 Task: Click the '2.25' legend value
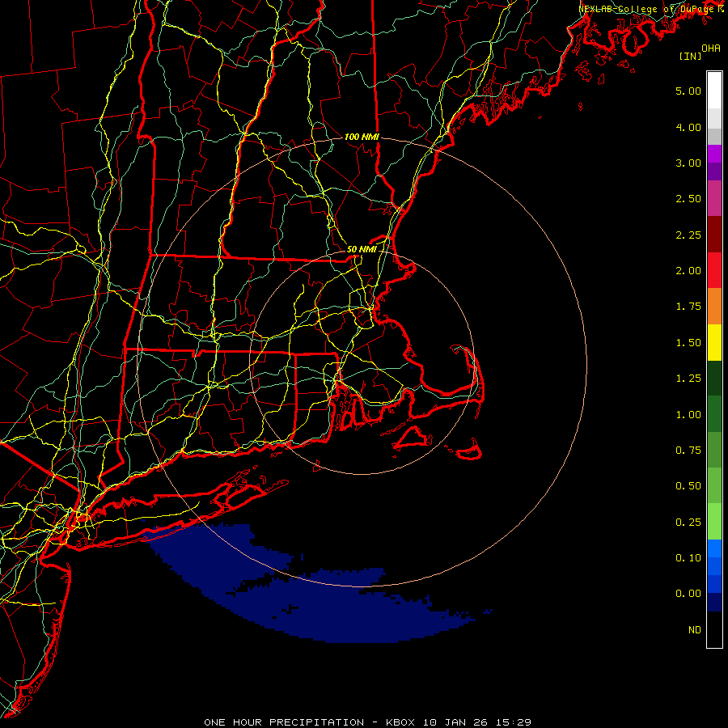click(x=688, y=235)
